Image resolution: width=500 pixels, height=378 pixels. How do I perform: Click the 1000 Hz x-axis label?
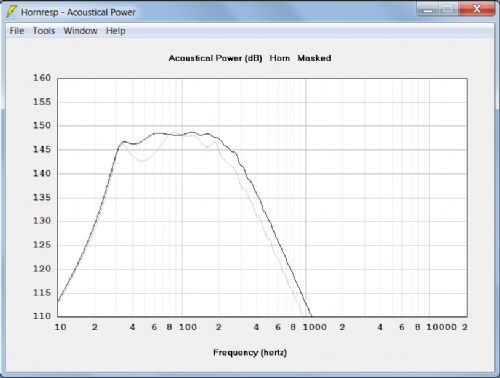pyautogui.click(x=314, y=327)
